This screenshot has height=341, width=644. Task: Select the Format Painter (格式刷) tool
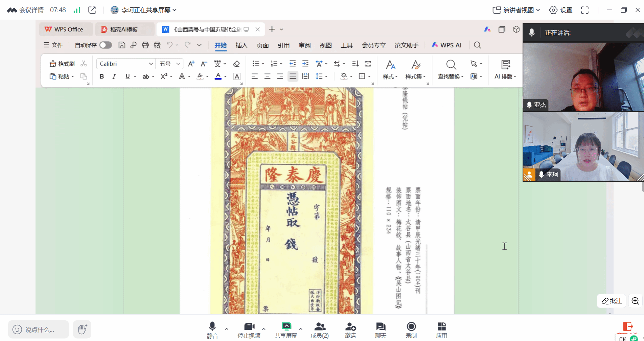(62, 64)
